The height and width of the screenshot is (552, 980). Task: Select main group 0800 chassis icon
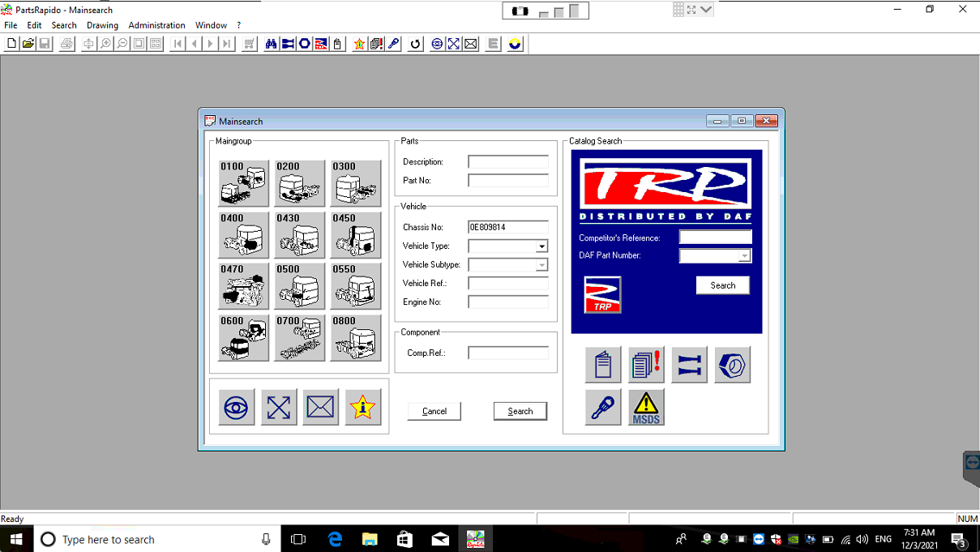[x=355, y=338]
